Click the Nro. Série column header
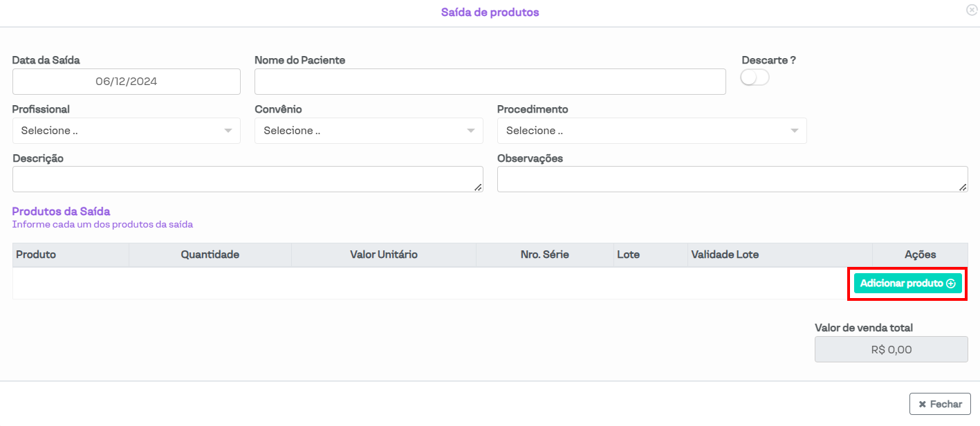This screenshot has height=426, width=980. 544,254
